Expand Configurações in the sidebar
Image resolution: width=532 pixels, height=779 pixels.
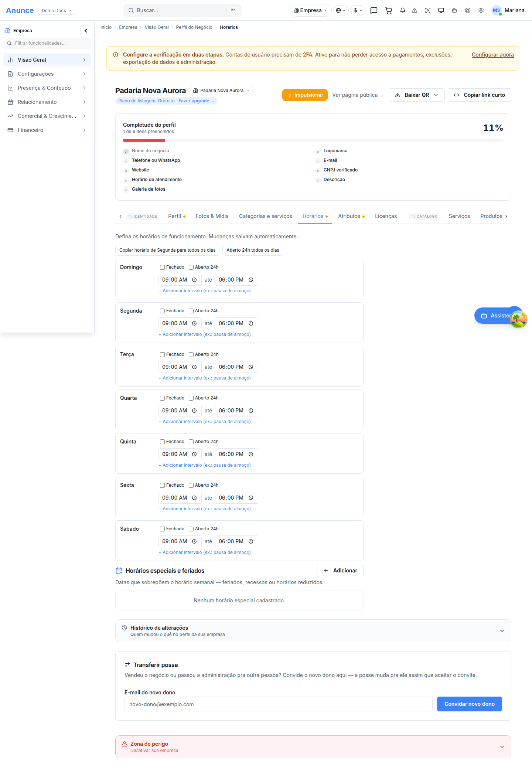(47, 74)
